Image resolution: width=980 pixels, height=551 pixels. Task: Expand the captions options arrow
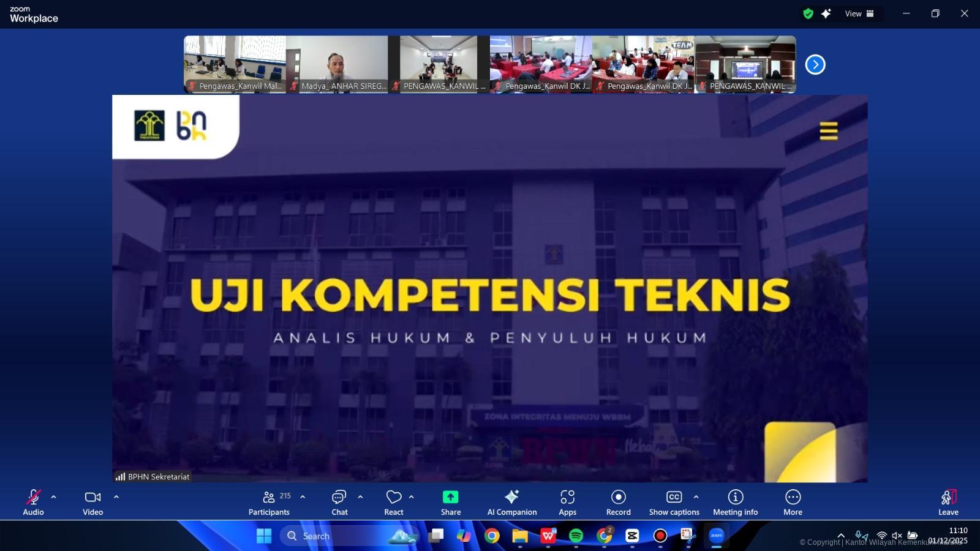click(696, 497)
